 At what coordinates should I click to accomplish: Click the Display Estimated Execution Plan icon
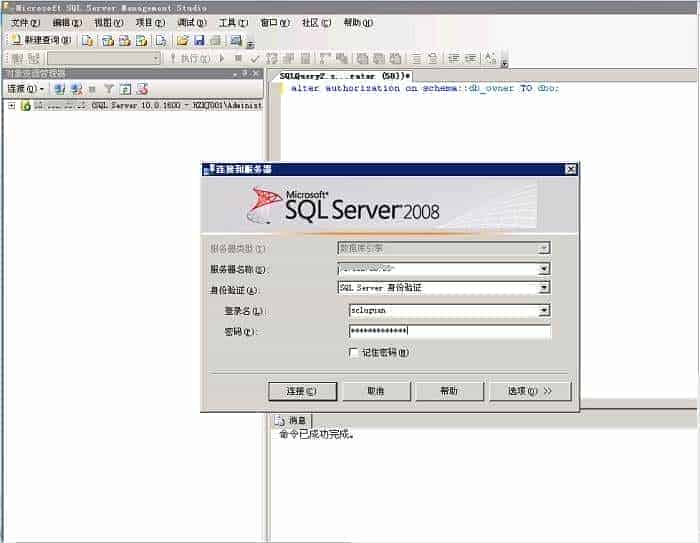271,58
